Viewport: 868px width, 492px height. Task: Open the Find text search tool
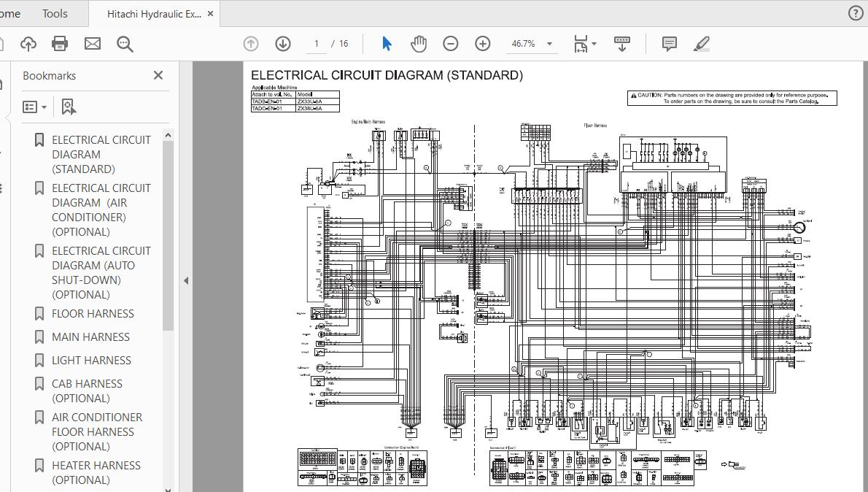[125, 44]
